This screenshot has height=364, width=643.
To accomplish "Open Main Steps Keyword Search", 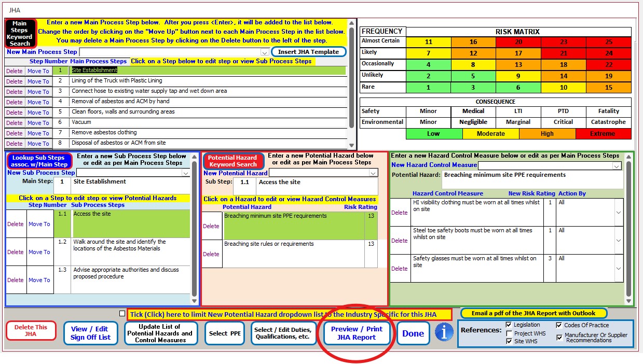I will point(20,34).
